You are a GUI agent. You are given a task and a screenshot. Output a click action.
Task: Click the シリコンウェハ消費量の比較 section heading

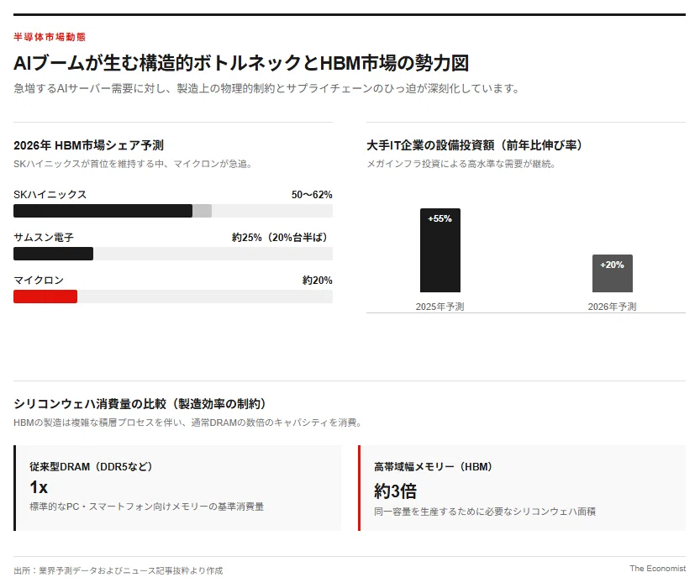pos(139,404)
